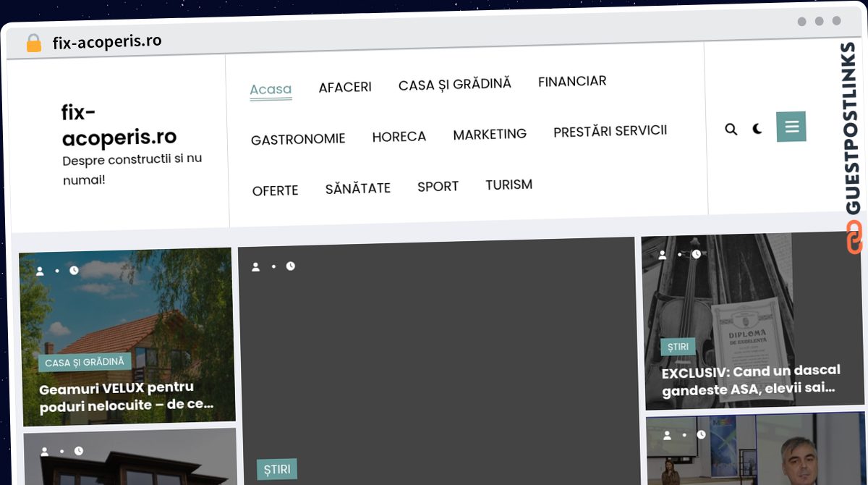This screenshot has width=868, height=485.
Task: Click the fix-acoperis.ro URL in address bar
Action: (x=107, y=42)
